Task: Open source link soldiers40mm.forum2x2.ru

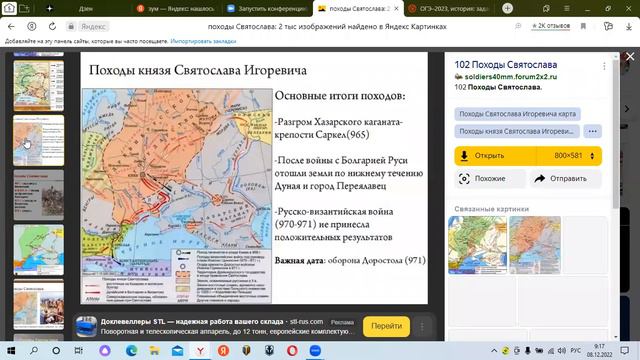Action: pyautogui.click(x=511, y=77)
